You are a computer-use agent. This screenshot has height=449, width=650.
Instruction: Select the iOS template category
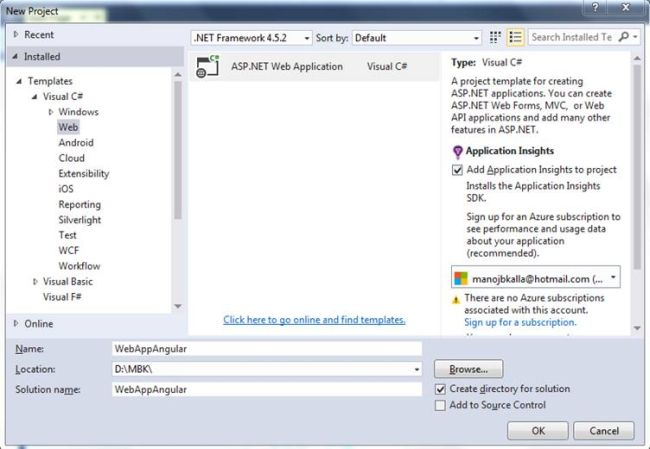point(66,189)
